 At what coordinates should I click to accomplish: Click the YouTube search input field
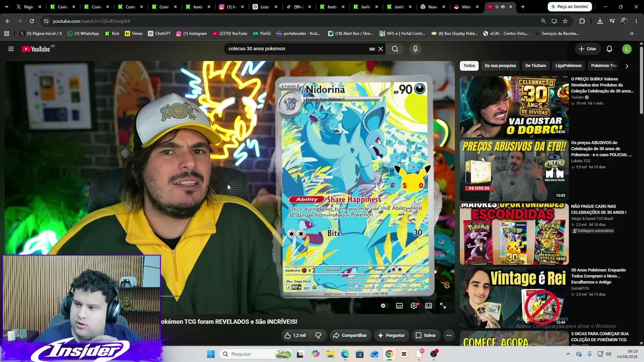[297, 49]
